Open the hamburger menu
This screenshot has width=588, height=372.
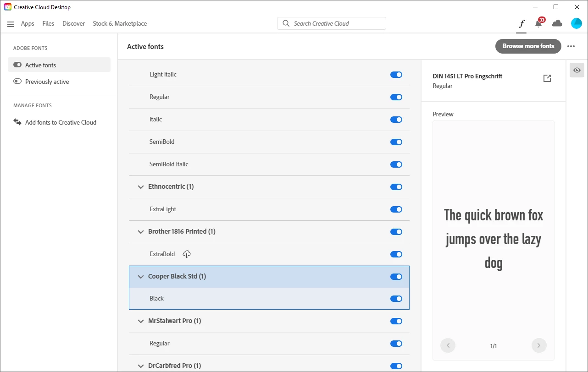[x=11, y=24]
